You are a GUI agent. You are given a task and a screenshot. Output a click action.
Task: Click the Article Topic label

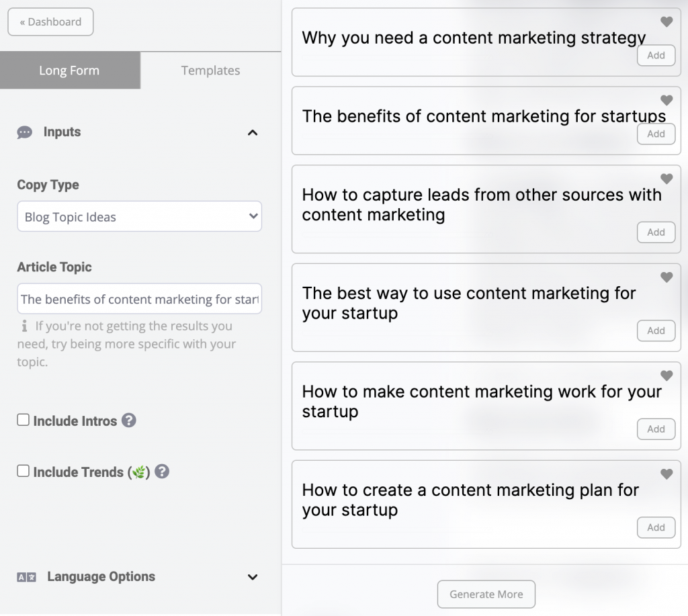[x=54, y=267]
